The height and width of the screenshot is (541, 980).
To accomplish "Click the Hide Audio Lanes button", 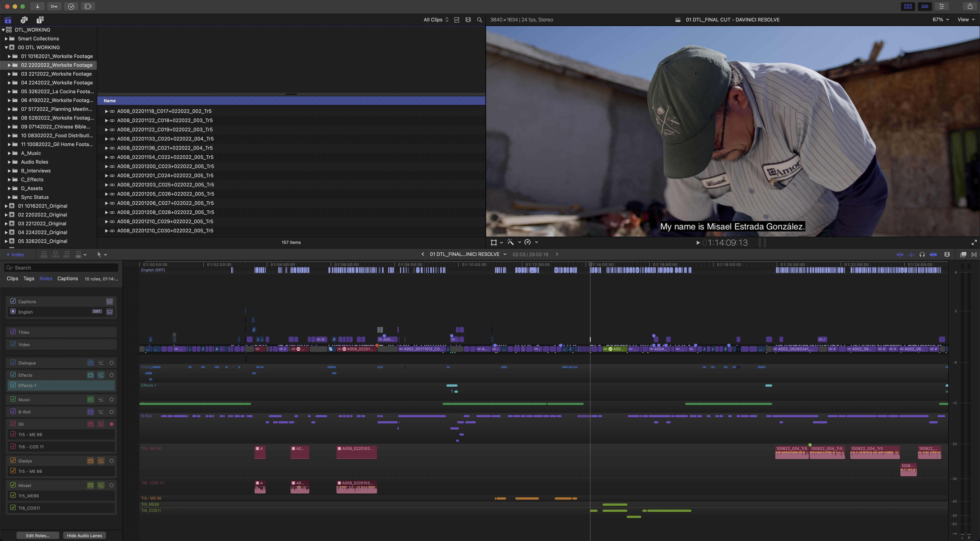I will click(84, 535).
